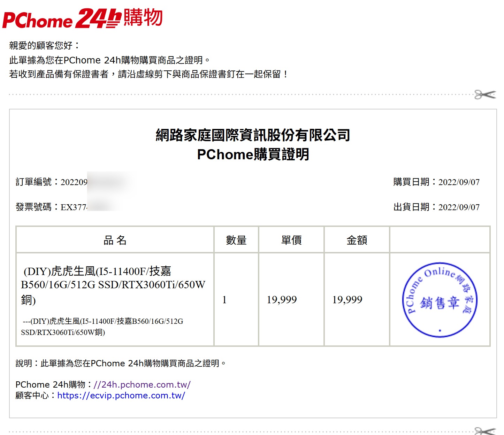Click the 若收到產品備有保證書者 instruction line

coord(148,74)
